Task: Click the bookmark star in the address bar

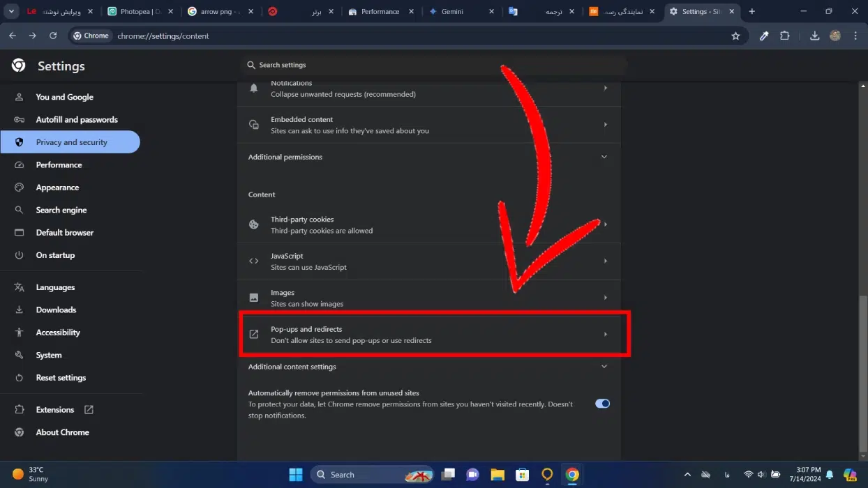Action: click(x=735, y=36)
